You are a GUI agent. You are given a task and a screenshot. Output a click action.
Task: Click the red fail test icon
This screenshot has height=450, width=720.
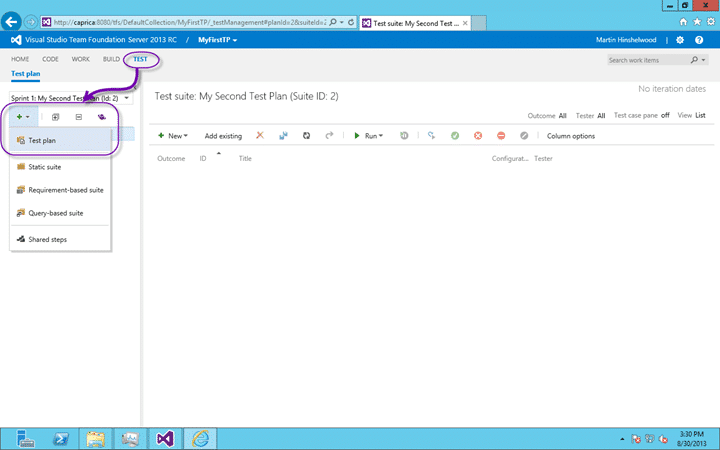point(478,135)
